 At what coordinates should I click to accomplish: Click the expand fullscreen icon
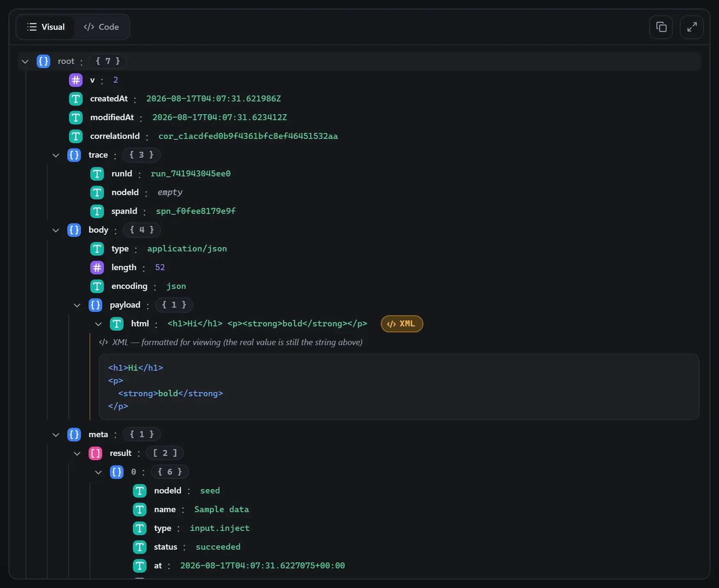pyautogui.click(x=692, y=27)
